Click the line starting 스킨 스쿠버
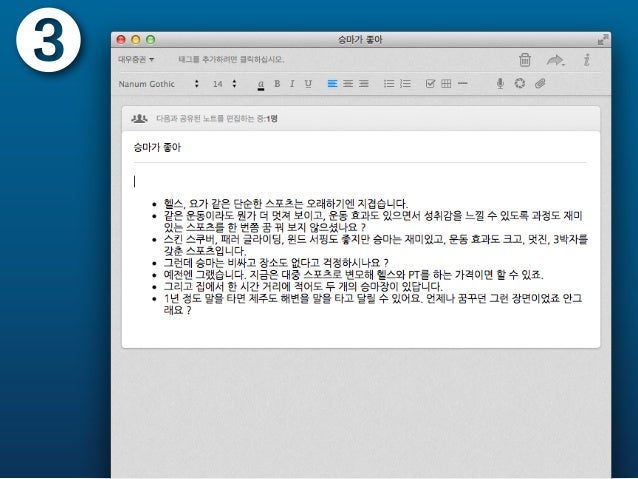The width and height of the screenshot is (638, 479). (x=376, y=245)
